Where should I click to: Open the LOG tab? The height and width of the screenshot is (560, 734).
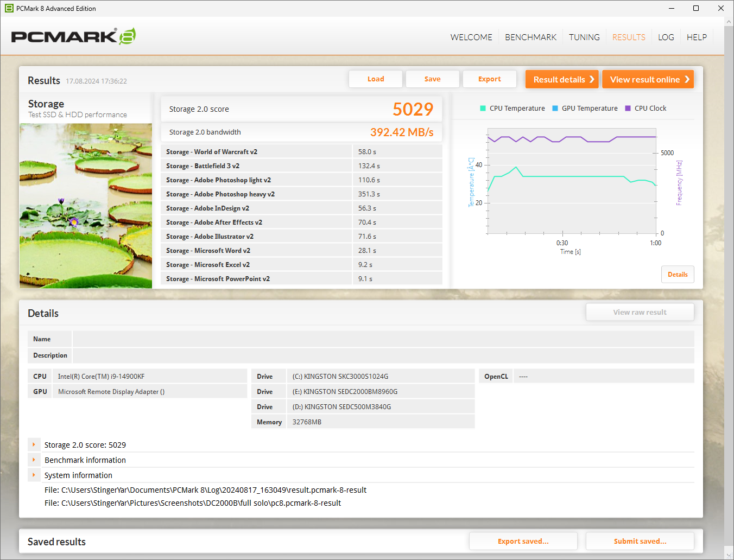(x=666, y=37)
